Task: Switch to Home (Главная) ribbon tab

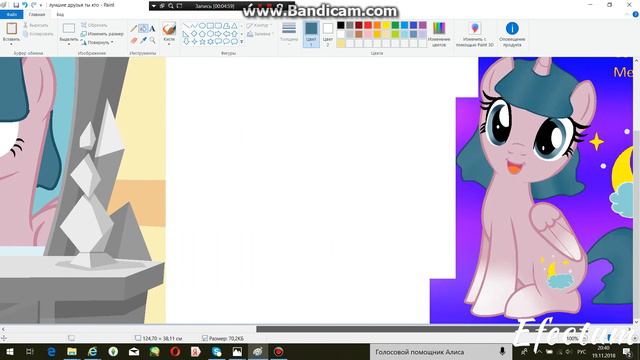Action: 37,14
